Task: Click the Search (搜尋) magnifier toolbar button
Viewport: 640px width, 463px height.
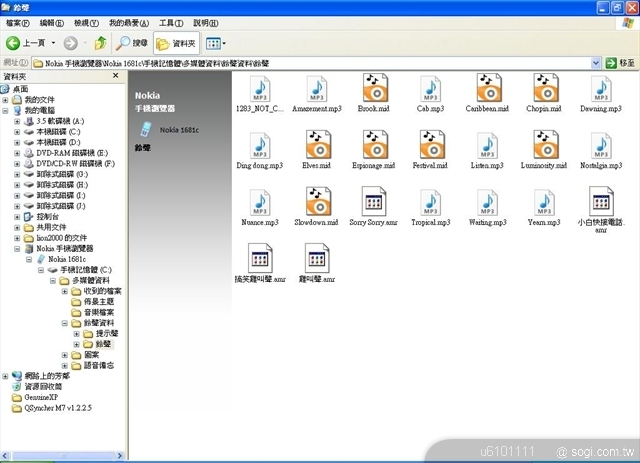Action: pos(131,43)
